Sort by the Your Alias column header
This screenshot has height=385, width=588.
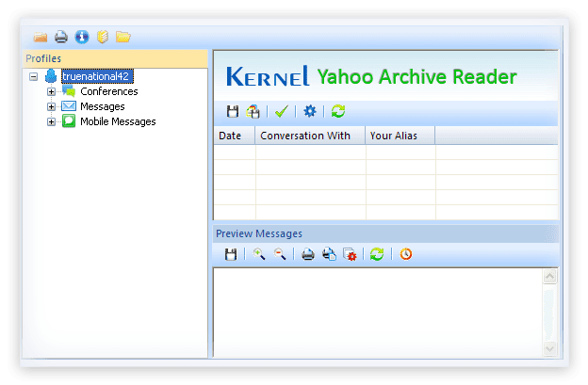point(400,136)
